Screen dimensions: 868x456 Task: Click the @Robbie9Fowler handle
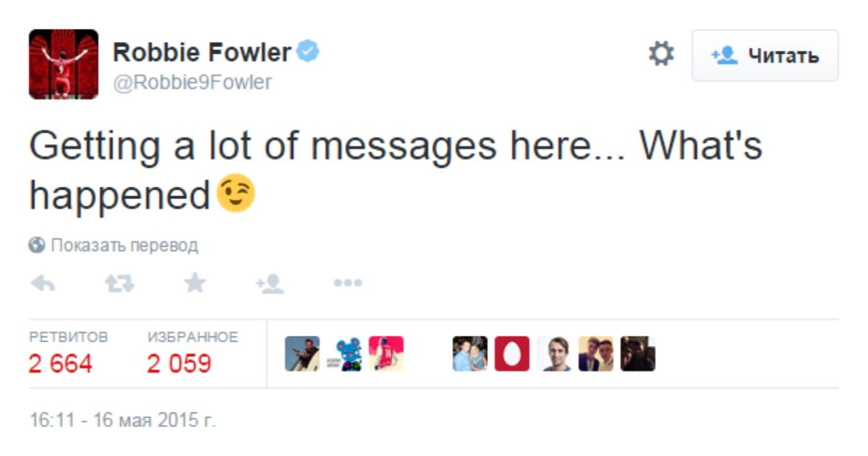coord(192,83)
